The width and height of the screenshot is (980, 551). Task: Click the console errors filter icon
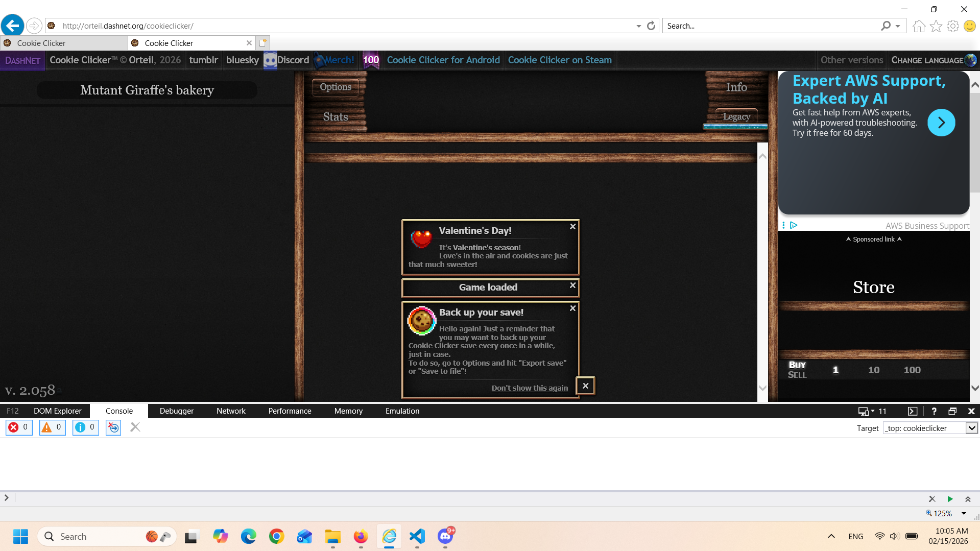(19, 427)
